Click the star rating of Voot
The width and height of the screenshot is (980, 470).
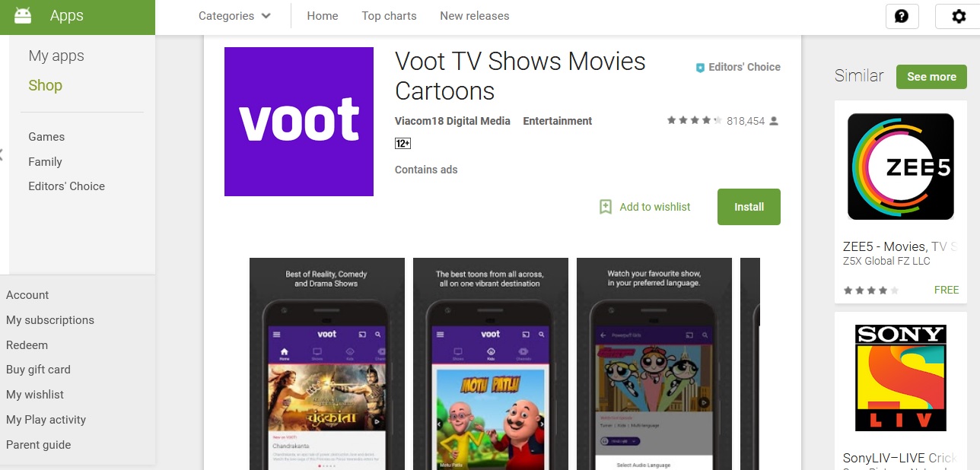point(694,121)
